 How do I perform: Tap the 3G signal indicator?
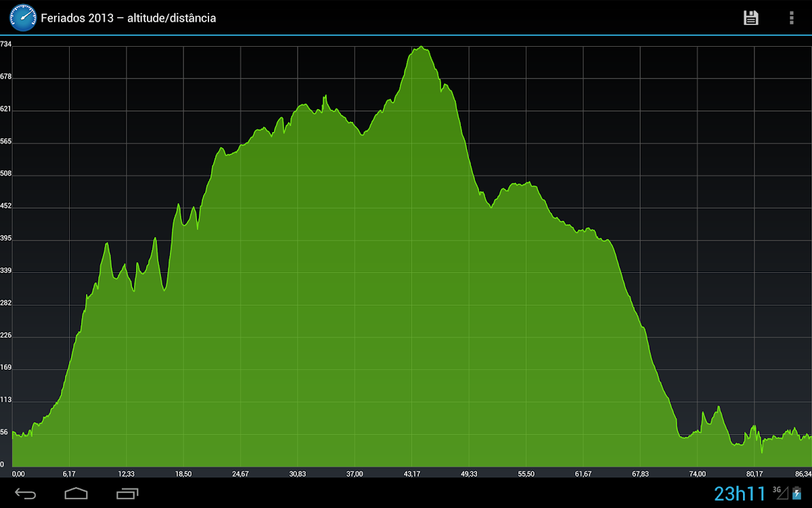coord(780,492)
